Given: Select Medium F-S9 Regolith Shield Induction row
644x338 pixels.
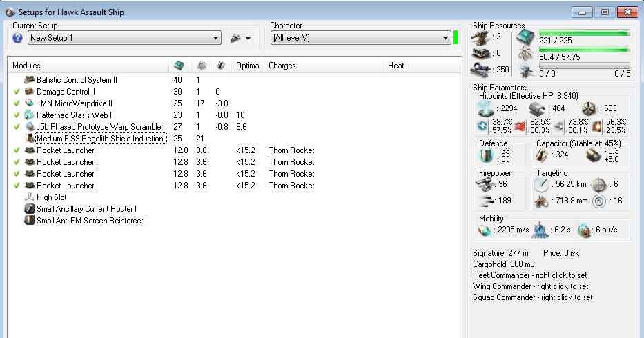Looking at the screenshot, I should [234, 139].
